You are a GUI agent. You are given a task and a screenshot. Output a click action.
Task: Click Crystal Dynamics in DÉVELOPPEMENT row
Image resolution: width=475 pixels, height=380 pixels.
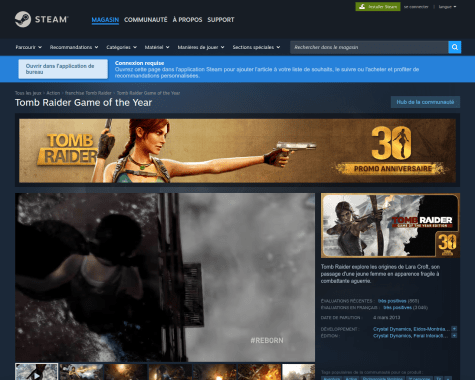click(x=392, y=329)
